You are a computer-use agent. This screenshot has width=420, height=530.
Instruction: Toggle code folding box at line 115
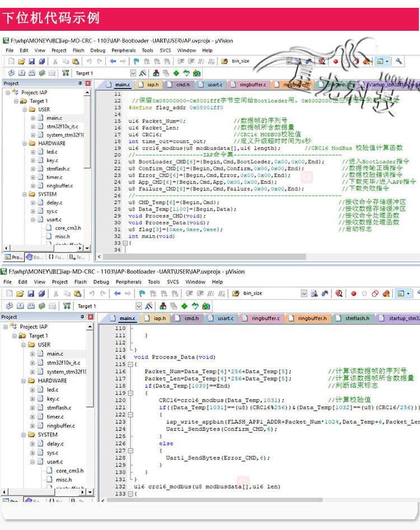pyautogui.click(x=130, y=364)
